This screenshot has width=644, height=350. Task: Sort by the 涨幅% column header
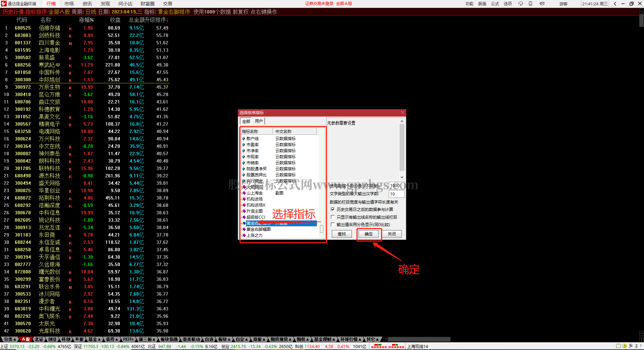point(87,20)
